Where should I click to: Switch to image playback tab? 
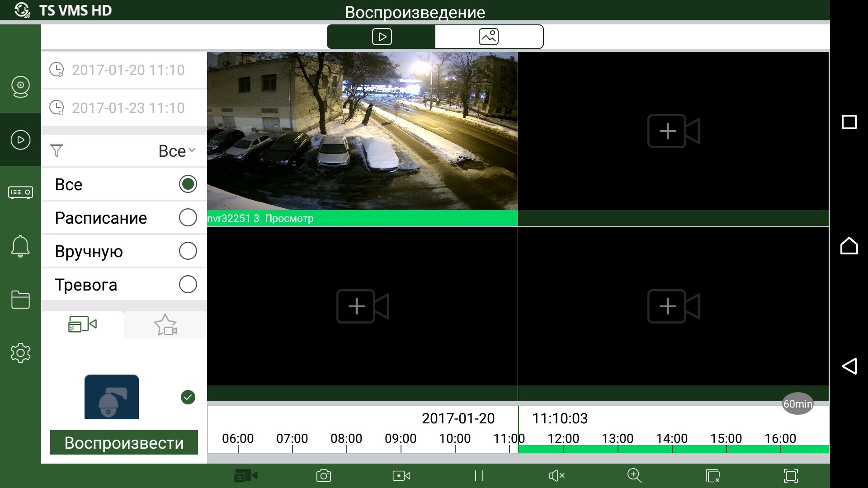tap(489, 37)
